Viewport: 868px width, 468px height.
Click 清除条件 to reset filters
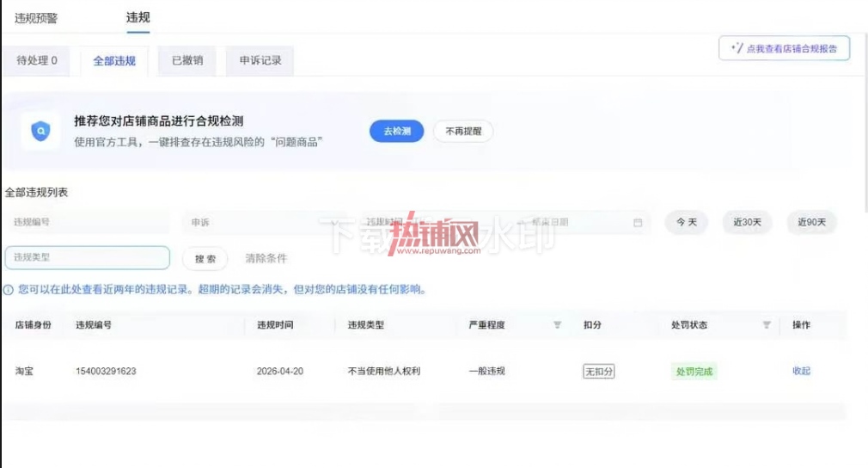[x=266, y=258]
